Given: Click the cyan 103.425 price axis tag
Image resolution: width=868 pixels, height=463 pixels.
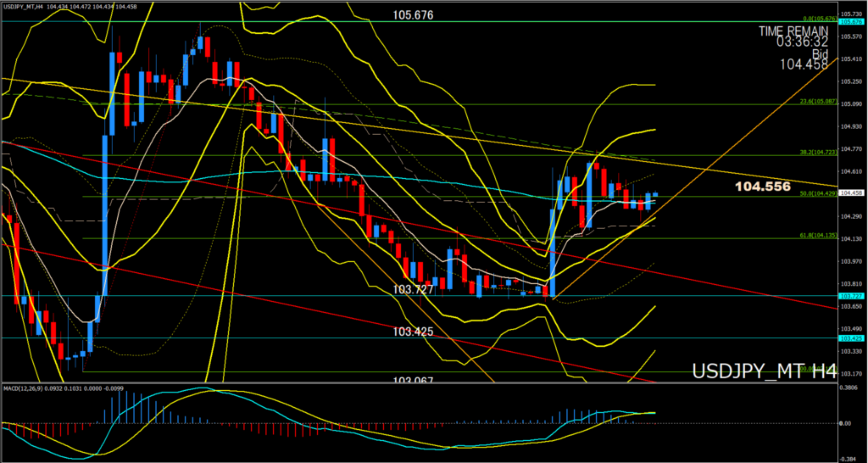Looking at the screenshot, I should pos(849,337).
